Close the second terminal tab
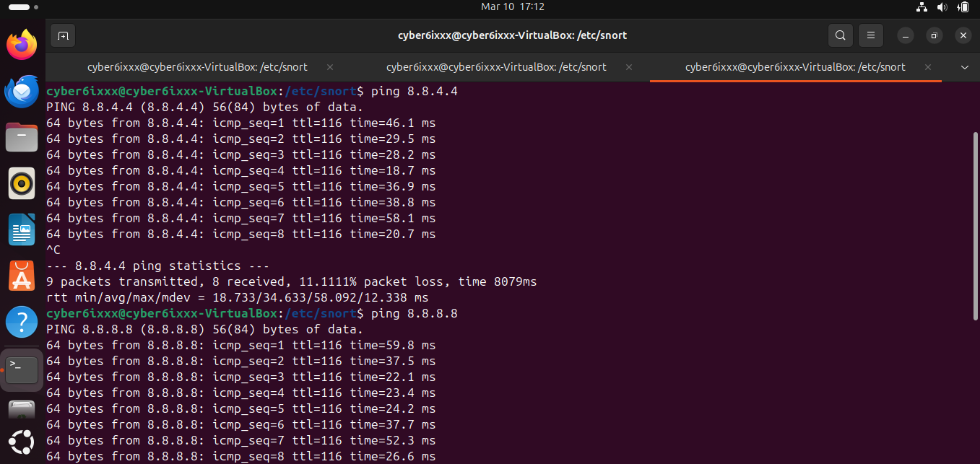 click(x=629, y=67)
